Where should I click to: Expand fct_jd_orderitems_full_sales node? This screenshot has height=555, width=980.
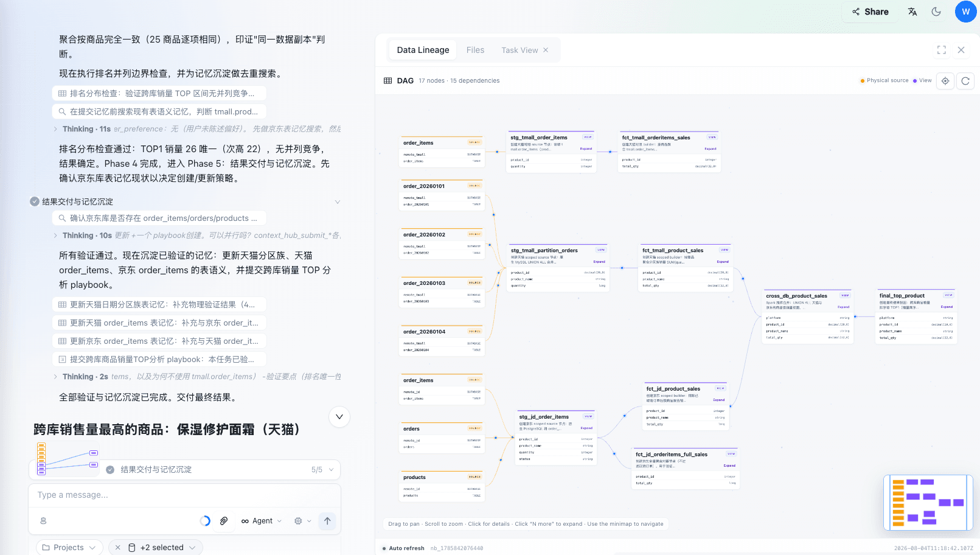coord(729,466)
